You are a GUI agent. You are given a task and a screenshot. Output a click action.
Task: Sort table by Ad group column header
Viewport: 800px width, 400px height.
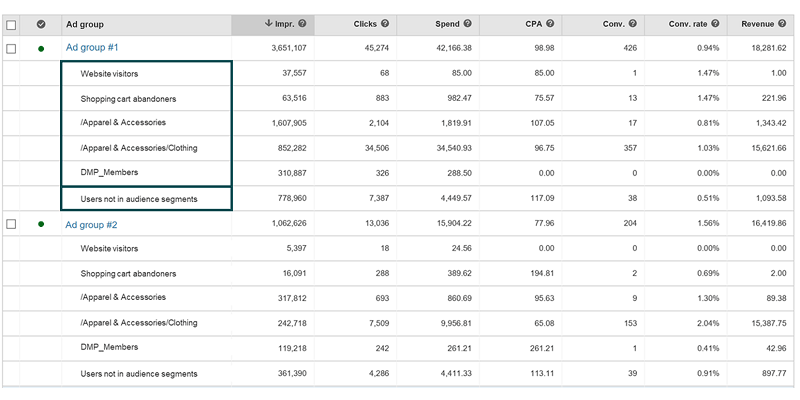84,24
